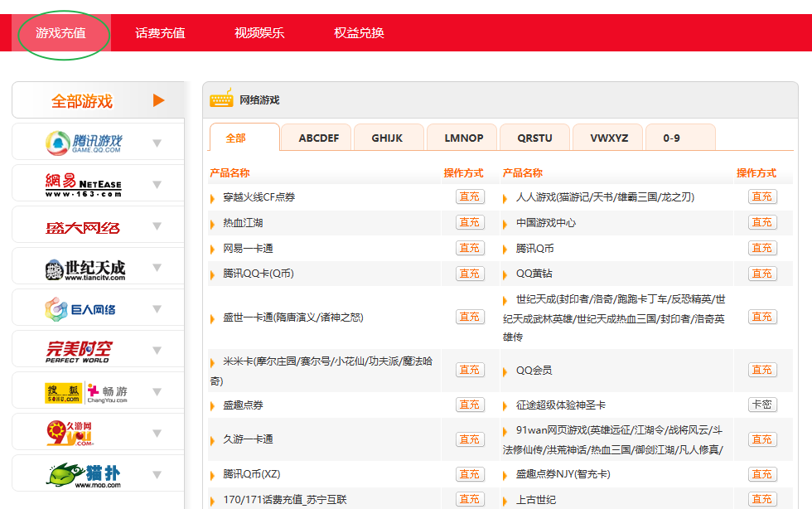The width and height of the screenshot is (812, 509).
Task: Expand the 巨人网络 category arrow
Action: pos(157,309)
